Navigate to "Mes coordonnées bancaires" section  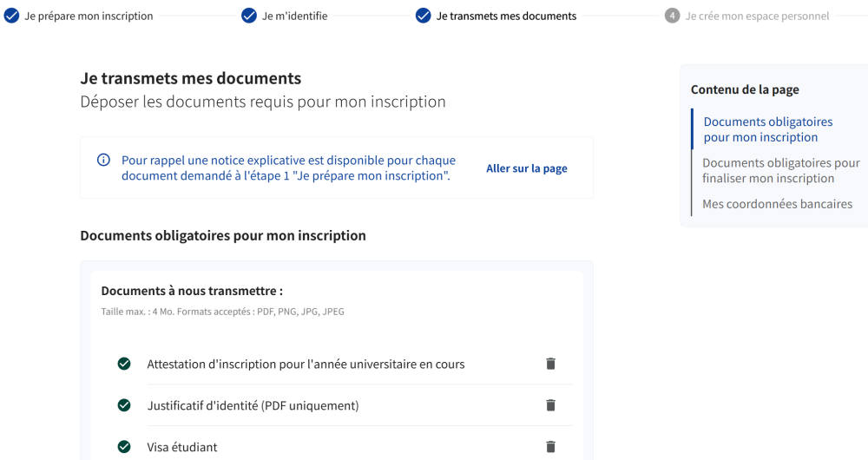click(777, 204)
